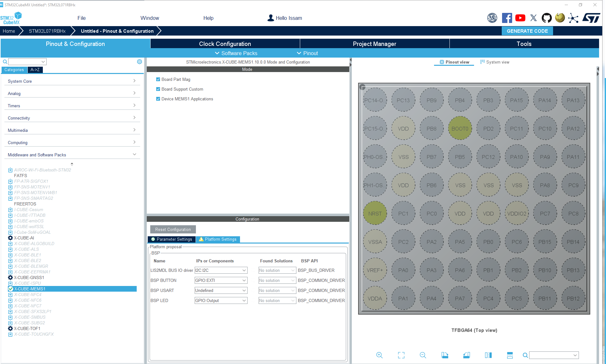Image resolution: width=606 pixels, height=364 pixels.
Task: Open the Platform Settings tab
Action: coord(218,239)
